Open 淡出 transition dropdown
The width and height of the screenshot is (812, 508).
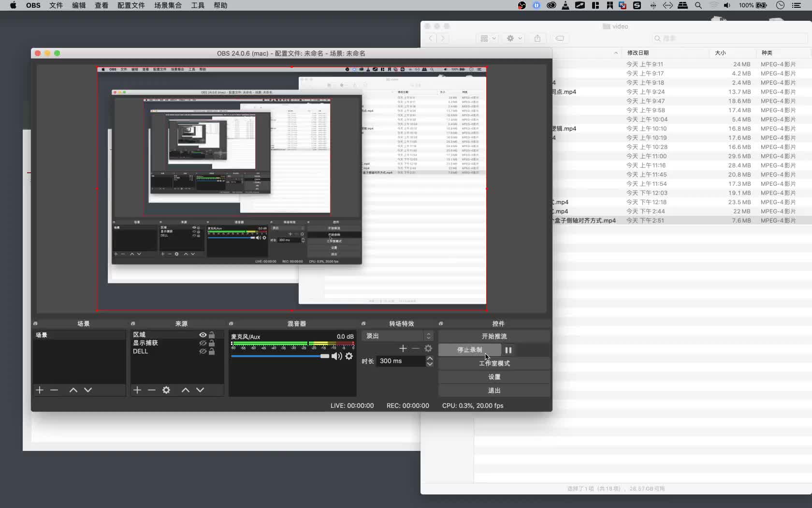(397, 336)
